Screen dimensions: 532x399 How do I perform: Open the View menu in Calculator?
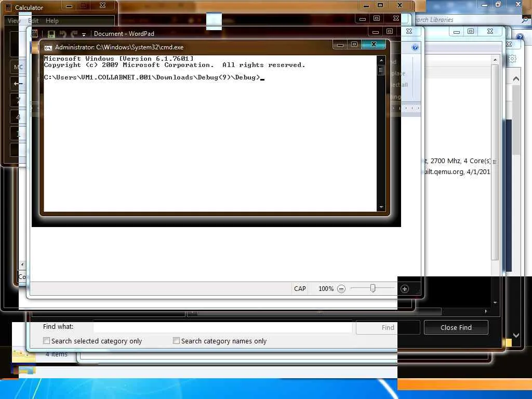pyautogui.click(x=14, y=21)
